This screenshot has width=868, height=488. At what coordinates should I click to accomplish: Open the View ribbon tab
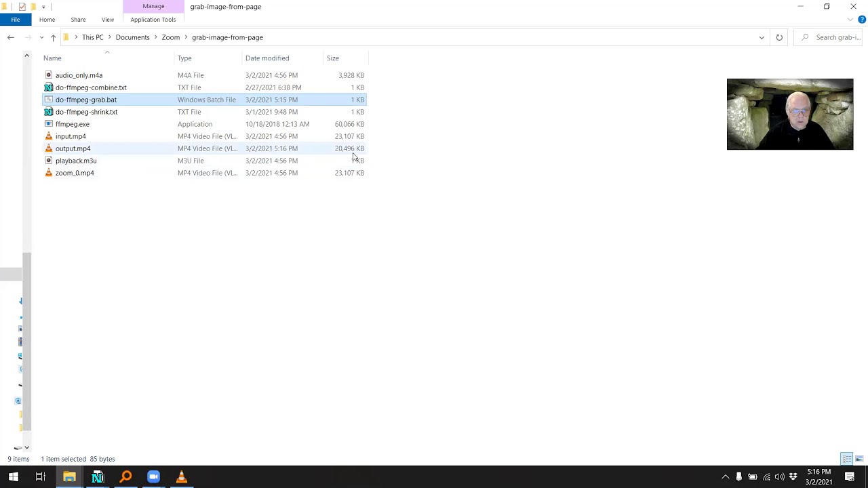108,20
